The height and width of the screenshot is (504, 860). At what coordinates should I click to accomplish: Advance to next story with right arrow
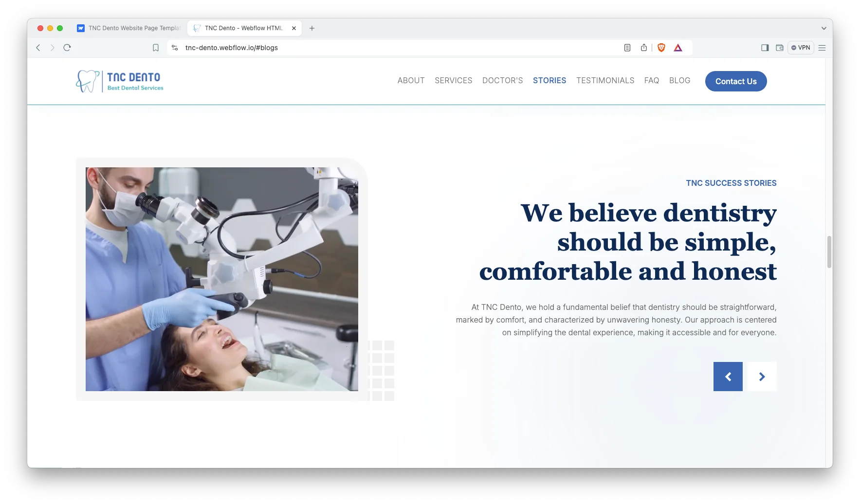tap(762, 377)
